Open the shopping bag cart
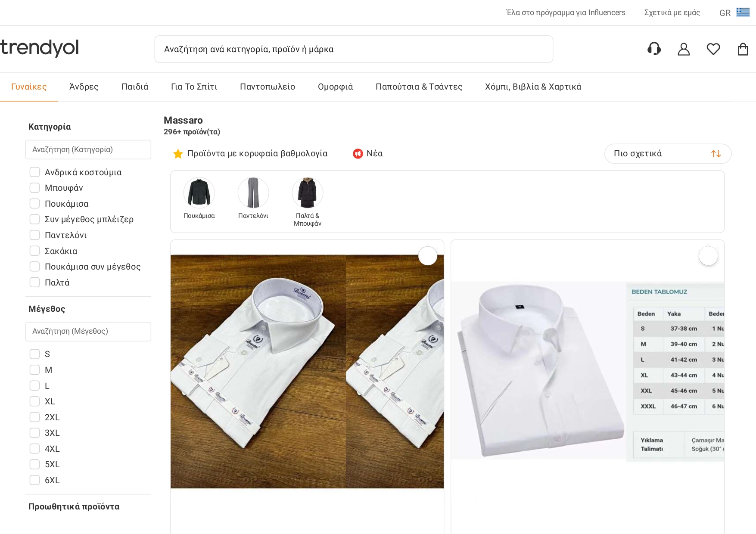The width and height of the screenshot is (756, 534). [x=743, y=49]
